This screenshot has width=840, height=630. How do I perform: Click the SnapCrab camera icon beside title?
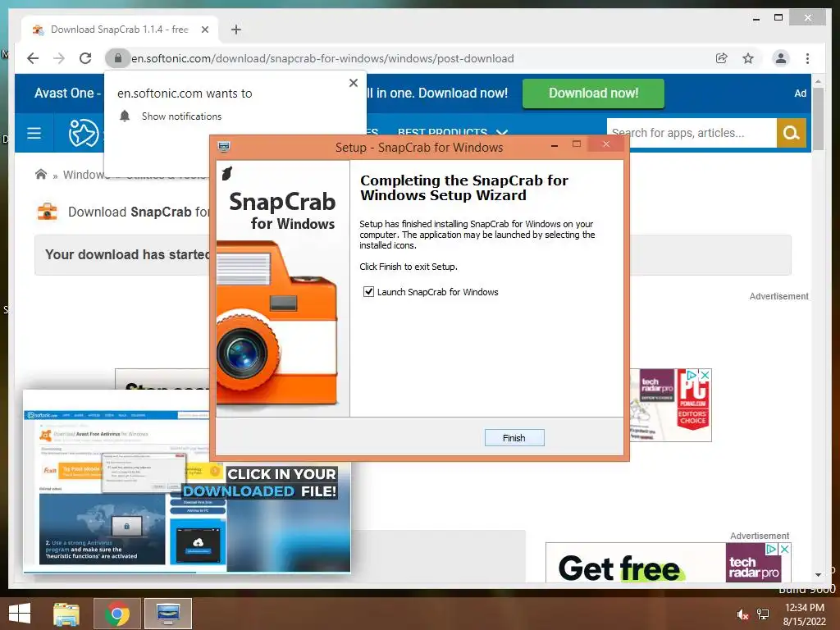pos(47,212)
